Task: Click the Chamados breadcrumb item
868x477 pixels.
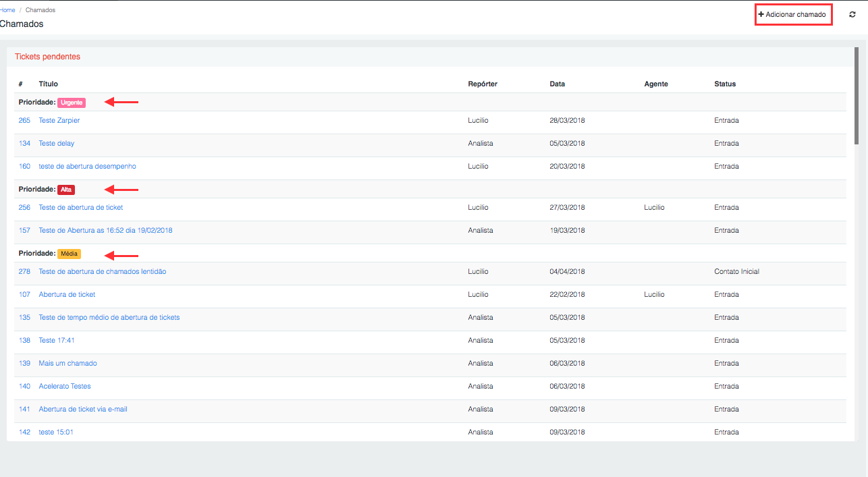Action: tap(40, 10)
